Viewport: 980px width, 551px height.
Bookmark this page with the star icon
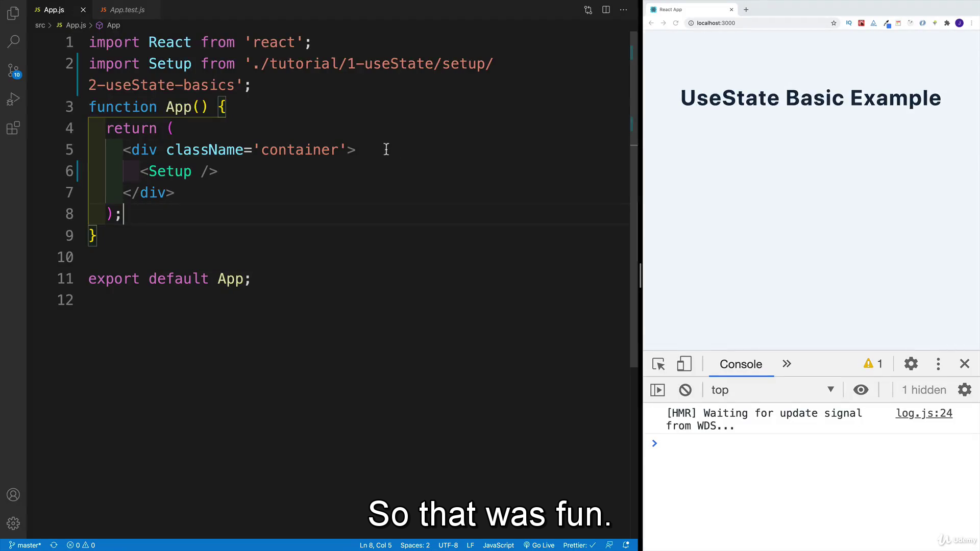pyautogui.click(x=834, y=23)
